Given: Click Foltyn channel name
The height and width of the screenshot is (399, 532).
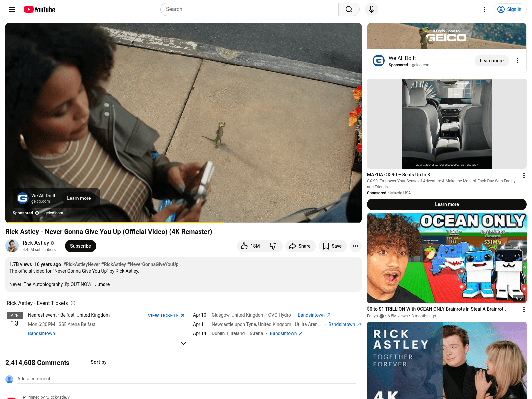Looking at the screenshot, I should [372, 316].
